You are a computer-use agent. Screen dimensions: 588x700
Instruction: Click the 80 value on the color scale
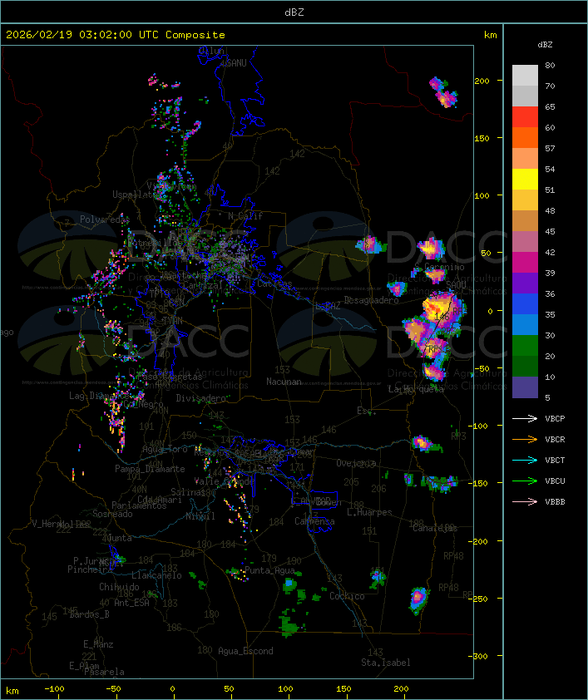pyautogui.click(x=550, y=65)
